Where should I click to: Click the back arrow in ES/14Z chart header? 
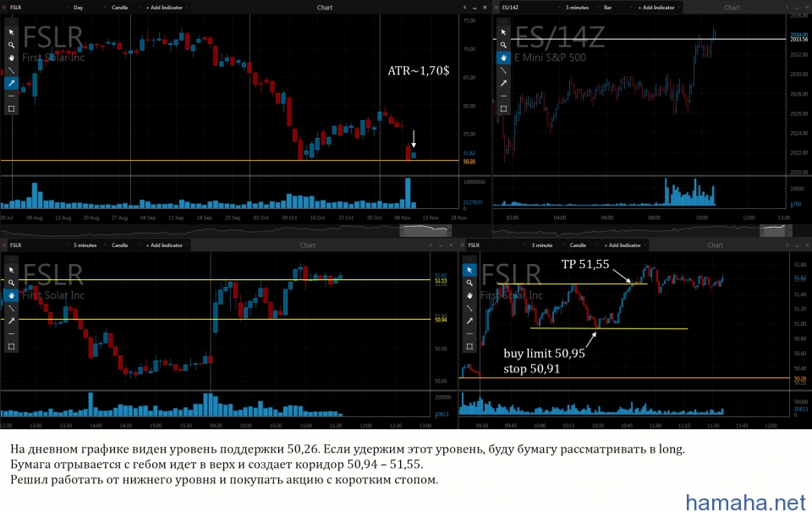[787, 8]
